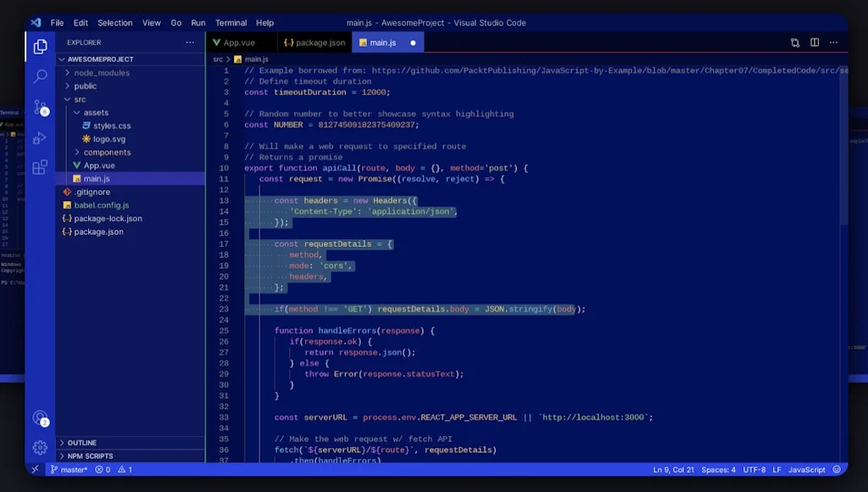Image resolution: width=868 pixels, height=492 pixels.
Task: Open the Run and Debug view
Action: pyautogui.click(x=39, y=137)
